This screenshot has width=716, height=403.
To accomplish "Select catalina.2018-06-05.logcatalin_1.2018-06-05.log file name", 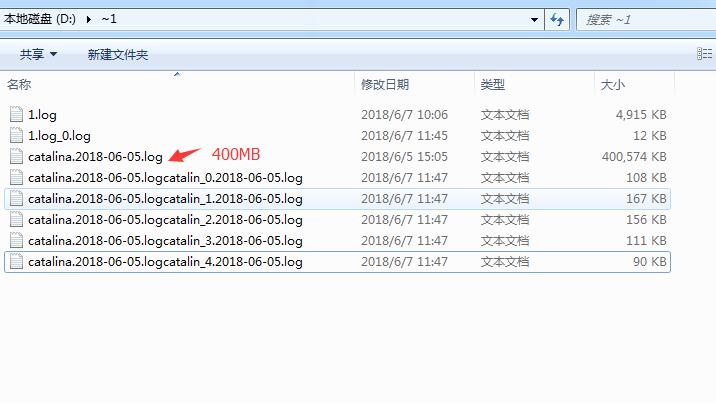I will click(x=165, y=199).
